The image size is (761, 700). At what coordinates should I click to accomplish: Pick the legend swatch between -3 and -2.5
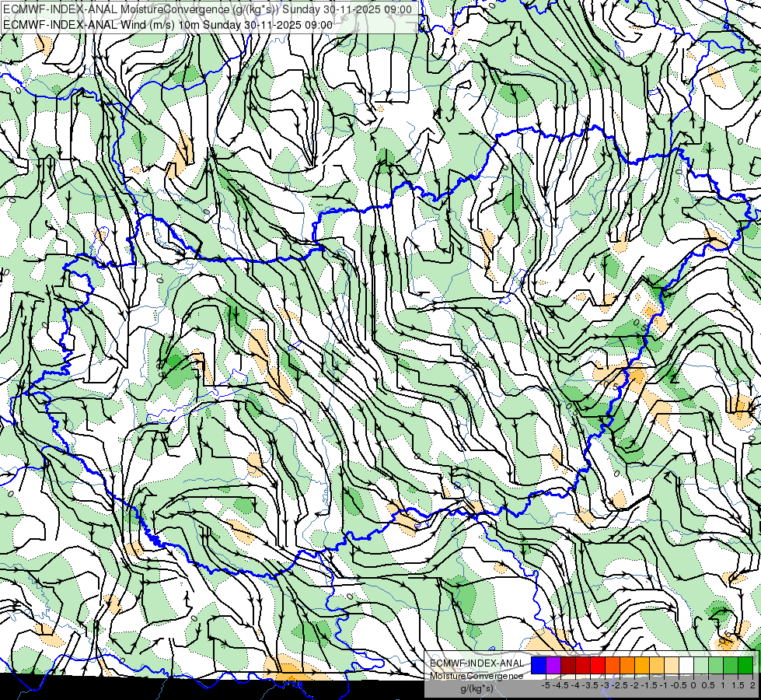613,666
